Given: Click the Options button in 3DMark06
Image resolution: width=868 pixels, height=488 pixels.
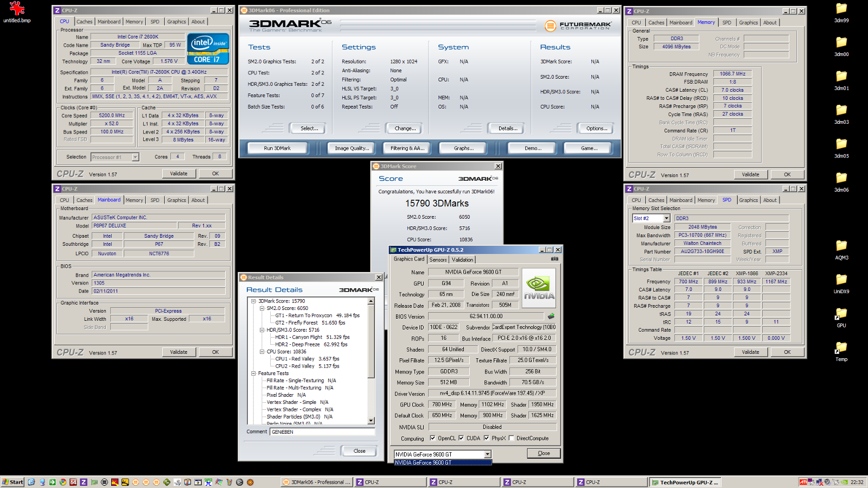Looking at the screenshot, I should [597, 128].
